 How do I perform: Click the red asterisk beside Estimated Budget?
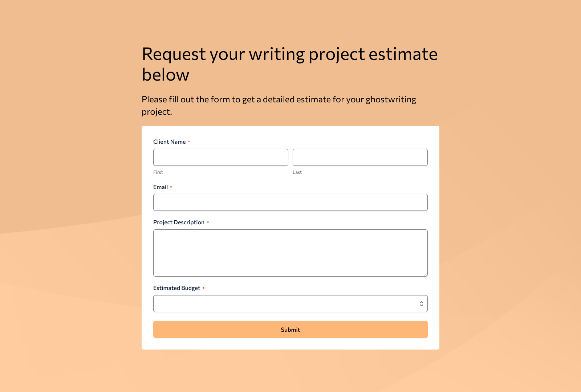(x=203, y=288)
